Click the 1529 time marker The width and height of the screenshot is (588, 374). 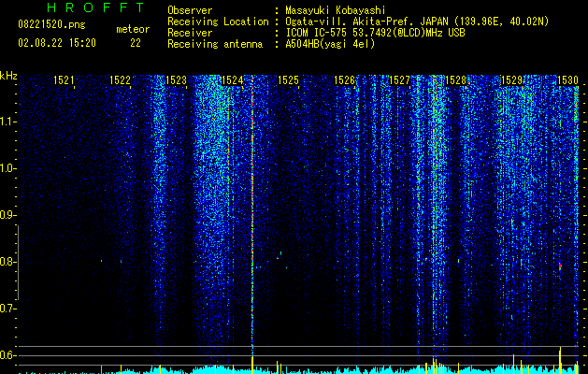coord(511,79)
